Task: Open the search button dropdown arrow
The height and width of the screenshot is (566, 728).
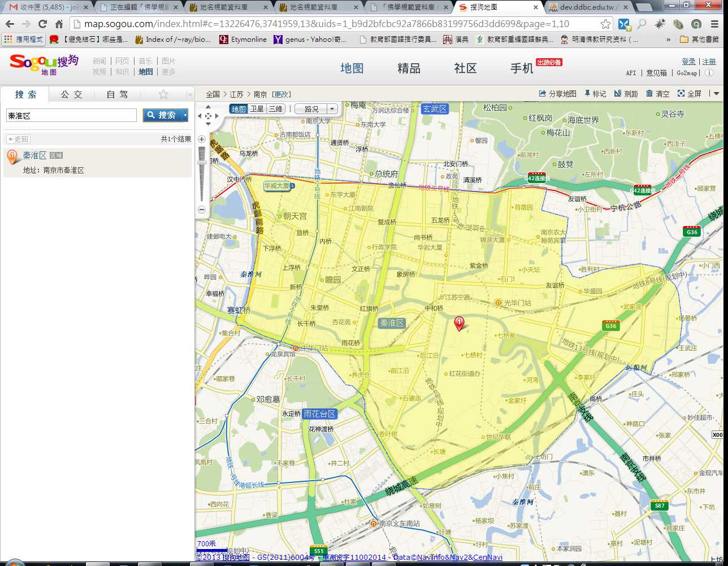Action: [185, 115]
